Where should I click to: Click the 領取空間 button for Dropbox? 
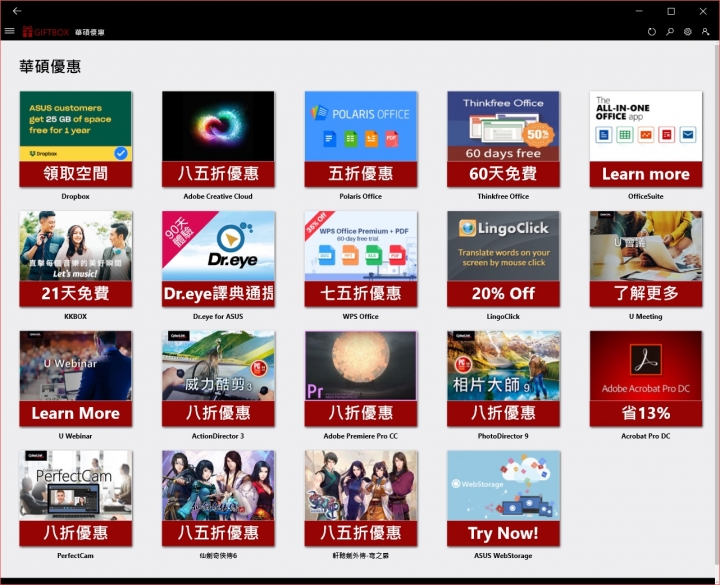pyautogui.click(x=76, y=174)
